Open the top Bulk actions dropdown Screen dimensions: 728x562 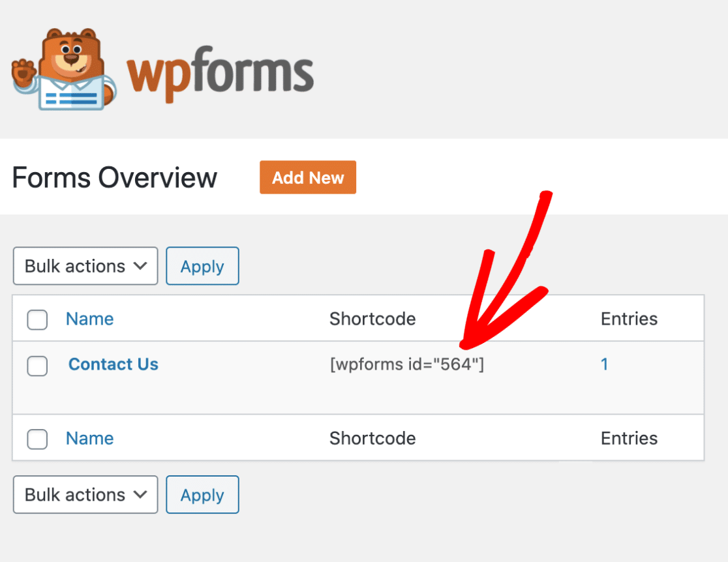point(85,266)
